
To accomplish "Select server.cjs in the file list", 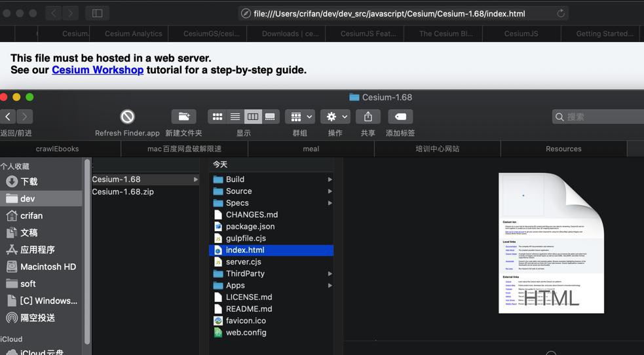I will click(x=243, y=262).
